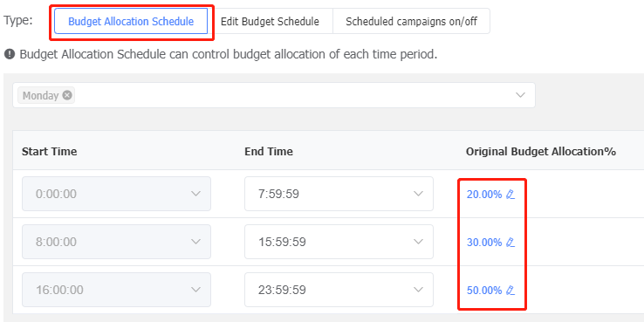Select the Budget Allocation Schedule type

coord(131,21)
